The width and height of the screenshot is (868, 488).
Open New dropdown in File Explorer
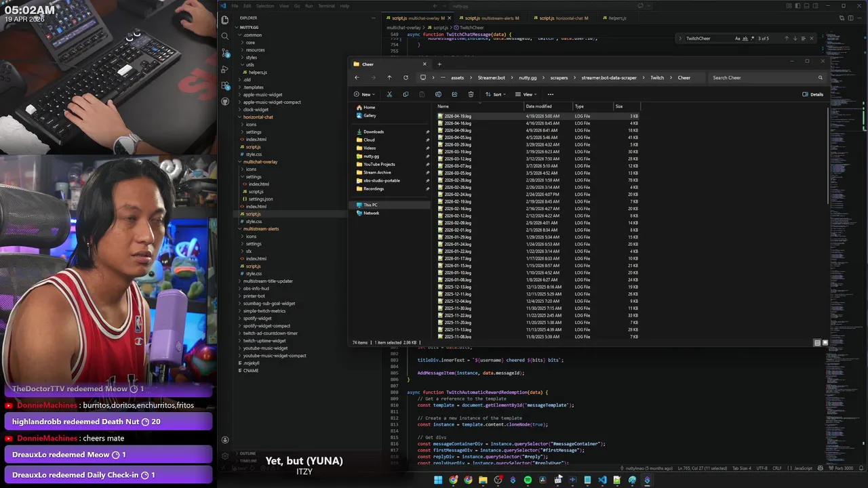click(365, 94)
